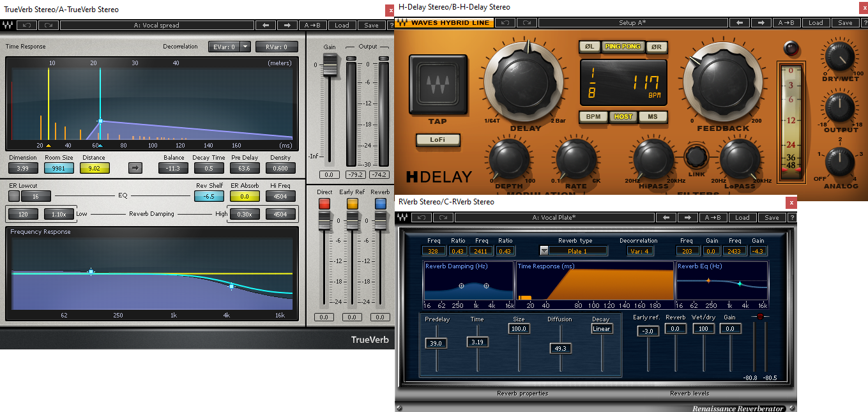
Task: Click the RVerb Diffusion slider handle
Action: tap(560, 348)
